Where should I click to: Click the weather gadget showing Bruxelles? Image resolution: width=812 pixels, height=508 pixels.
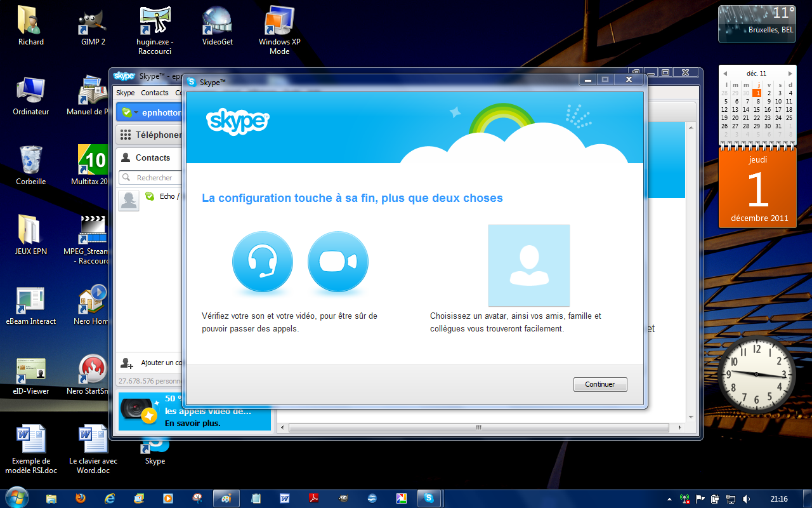pos(757,23)
